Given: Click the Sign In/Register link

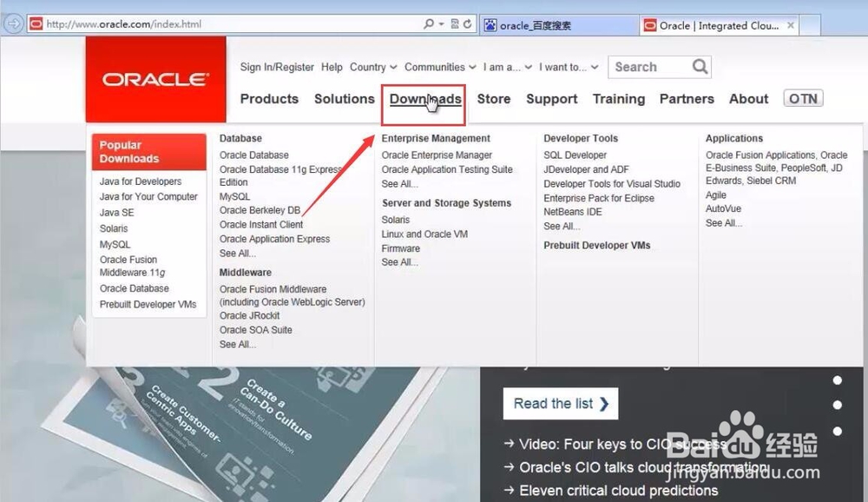Looking at the screenshot, I should pyautogui.click(x=277, y=67).
